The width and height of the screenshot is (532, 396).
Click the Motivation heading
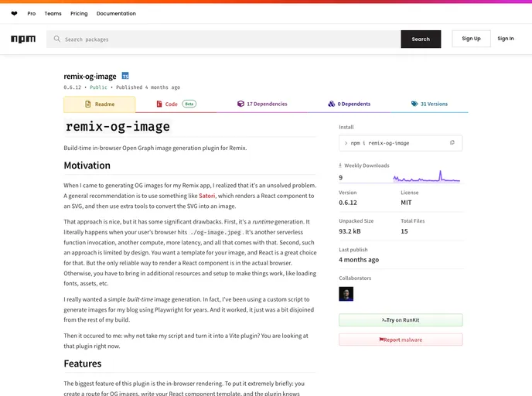pyautogui.click(x=87, y=166)
